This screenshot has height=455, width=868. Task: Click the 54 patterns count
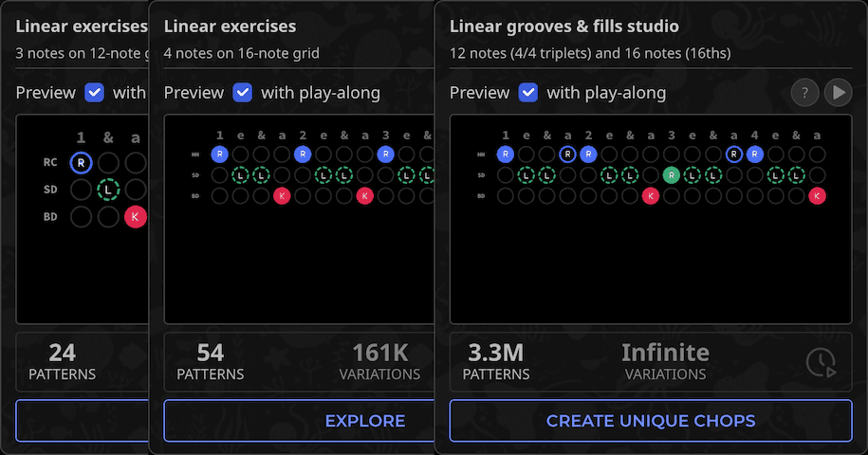coord(210,354)
